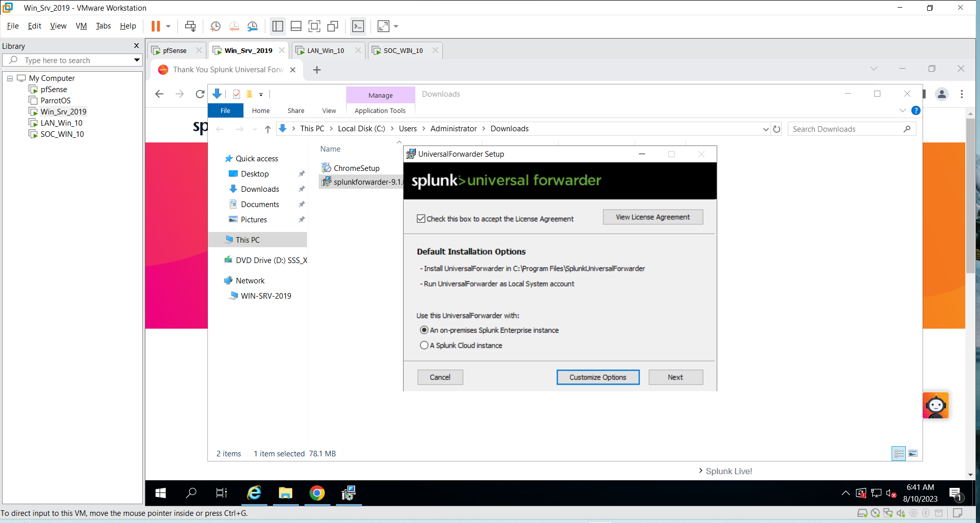Open the snapshot manager icon
This screenshot has height=523, width=980.
click(x=253, y=26)
